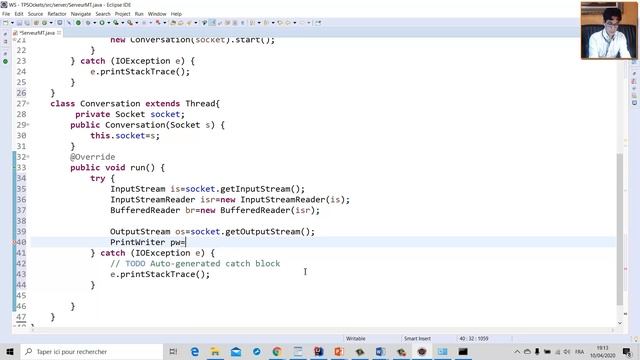Click the taskbar clock showing 10/04/2020
Screen dimensions: 640x360
point(602,352)
